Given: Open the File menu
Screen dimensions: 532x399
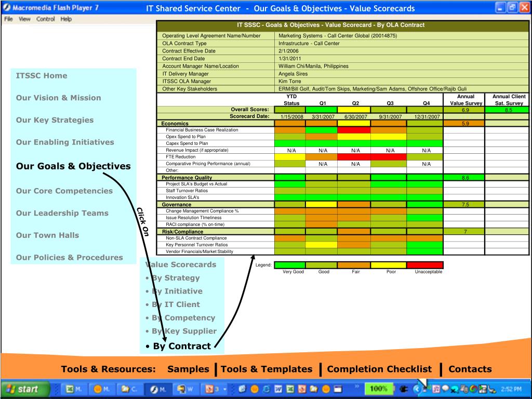Looking at the screenshot, I should (x=8, y=19).
